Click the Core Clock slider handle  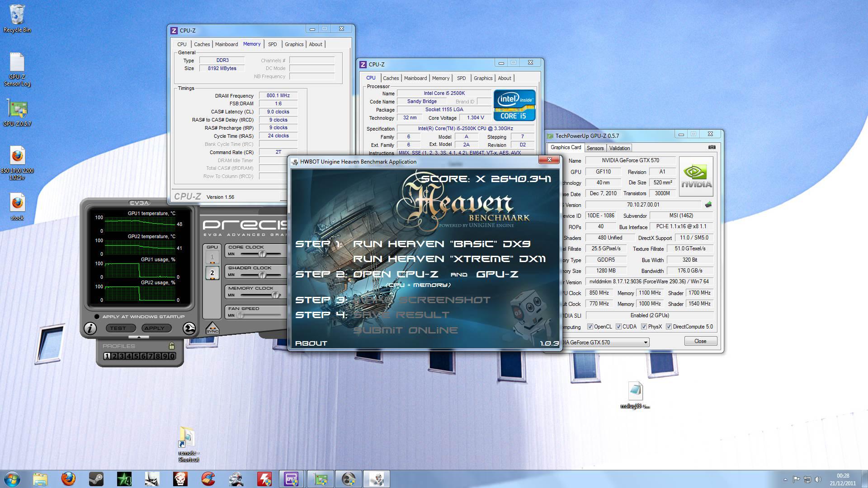[262, 254]
